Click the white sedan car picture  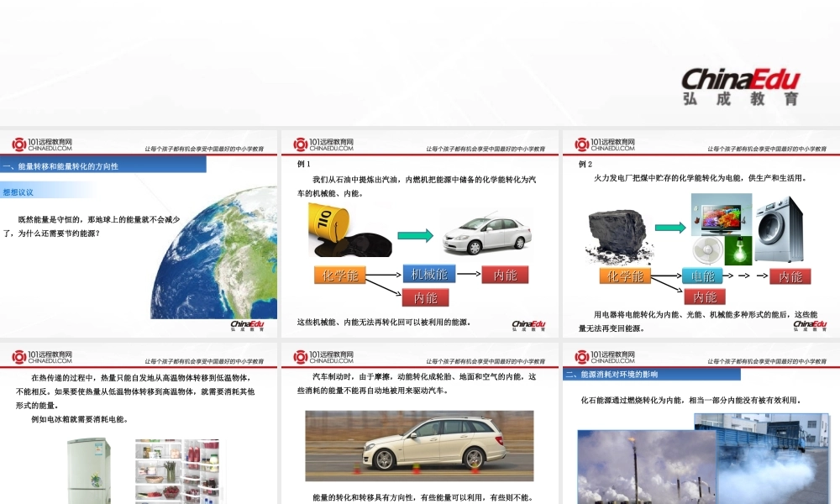point(486,233)
